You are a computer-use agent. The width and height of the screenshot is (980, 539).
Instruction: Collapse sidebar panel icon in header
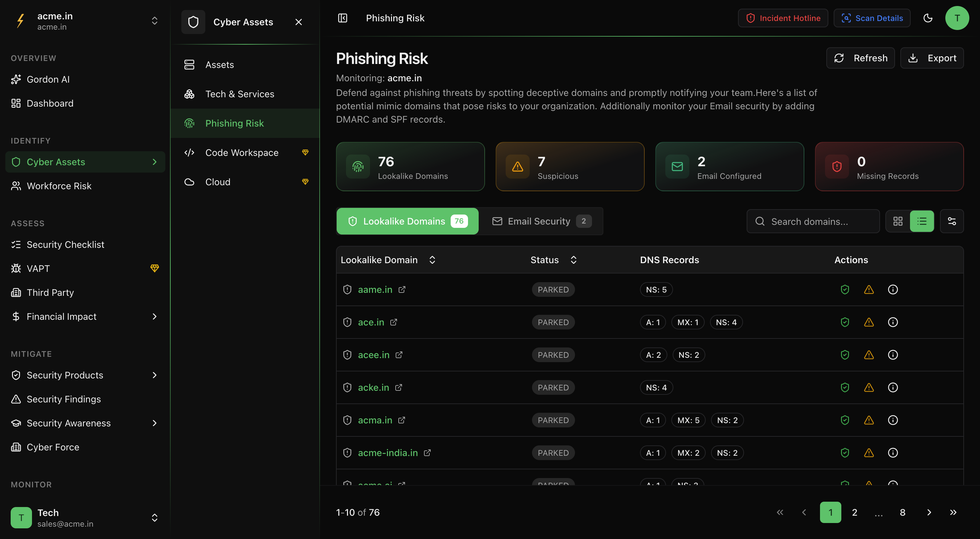coord(342,18)
